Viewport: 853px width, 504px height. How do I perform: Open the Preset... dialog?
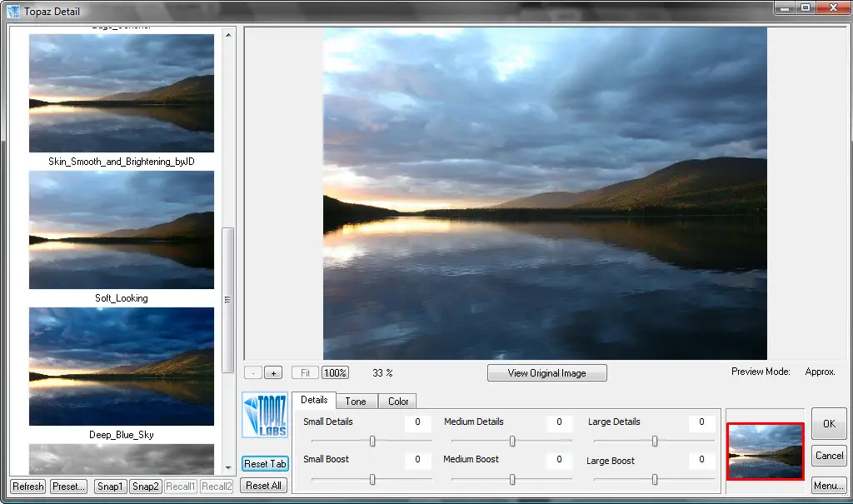[68, 486]
